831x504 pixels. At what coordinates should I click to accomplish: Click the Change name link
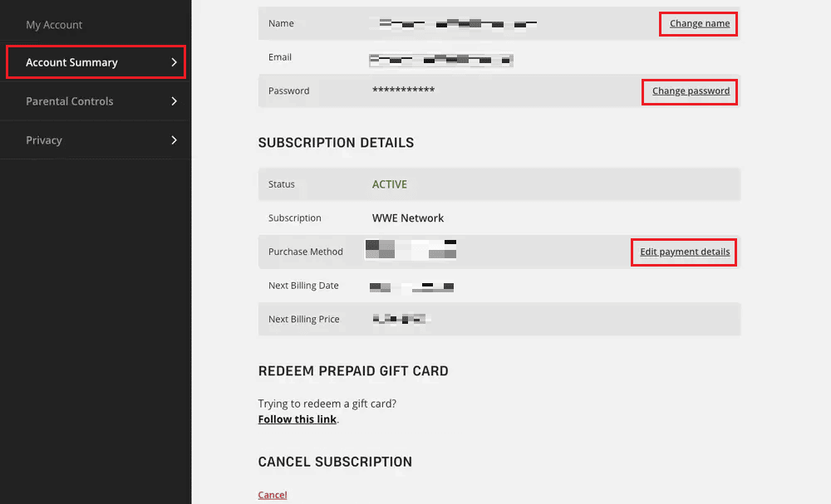[x=699, y=23]
